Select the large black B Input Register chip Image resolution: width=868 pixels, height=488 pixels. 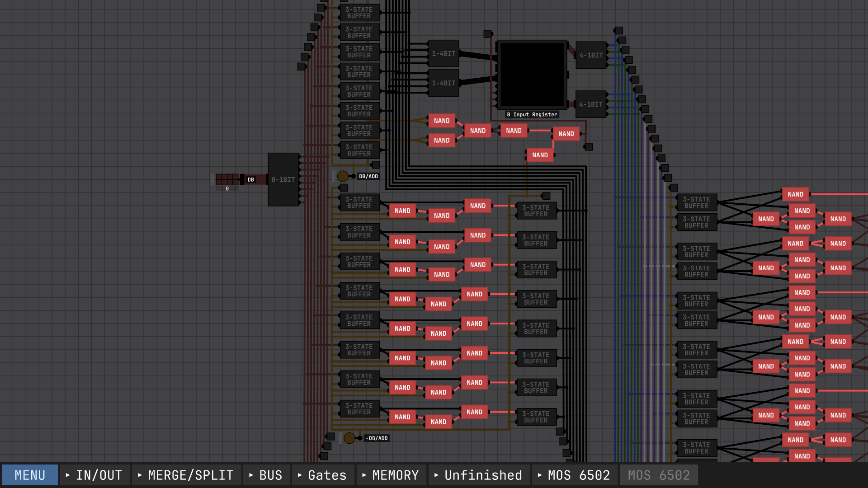coord(532,75)
